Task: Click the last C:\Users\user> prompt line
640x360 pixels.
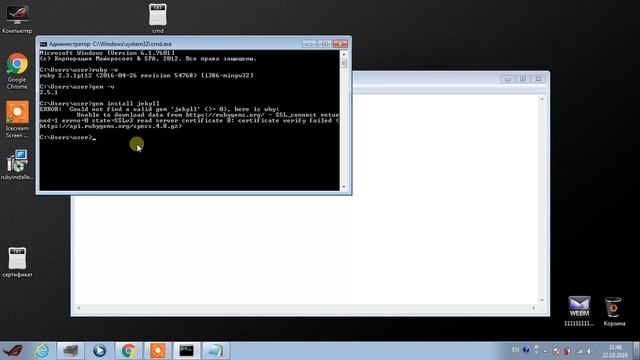Action: point(68,138)
